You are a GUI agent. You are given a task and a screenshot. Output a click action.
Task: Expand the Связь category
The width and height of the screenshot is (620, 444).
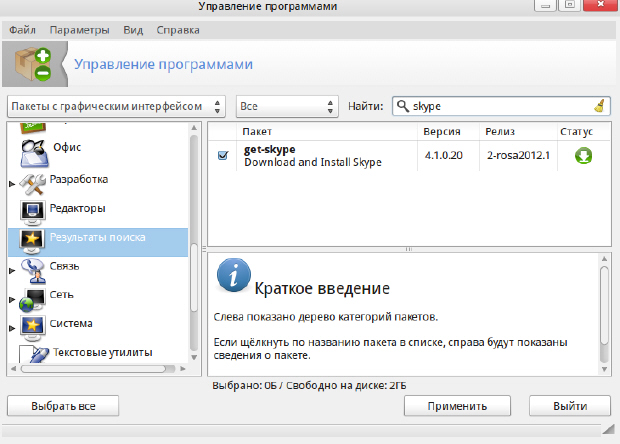tap(12, 271)
